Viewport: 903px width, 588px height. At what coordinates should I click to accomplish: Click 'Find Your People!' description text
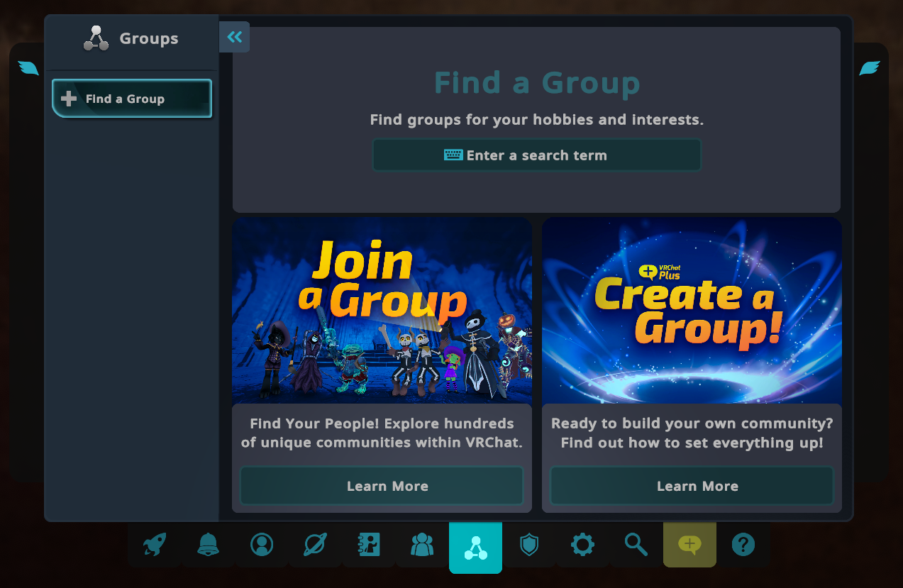(382, 433)
